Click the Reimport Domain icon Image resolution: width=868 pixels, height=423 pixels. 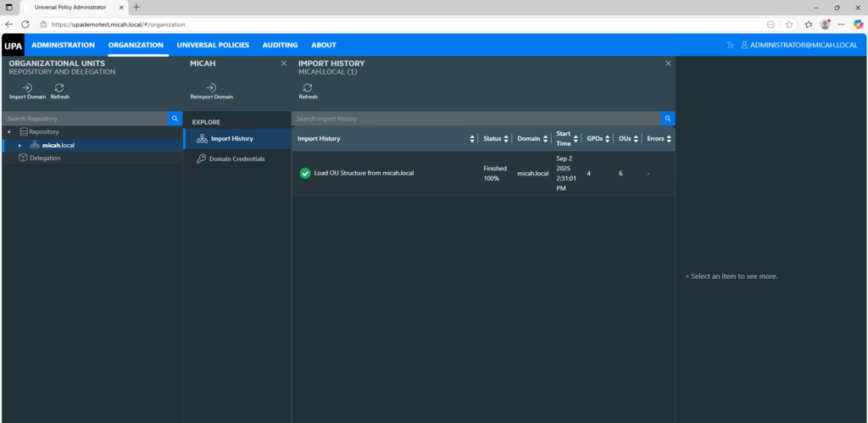click(x=211, y=87)
